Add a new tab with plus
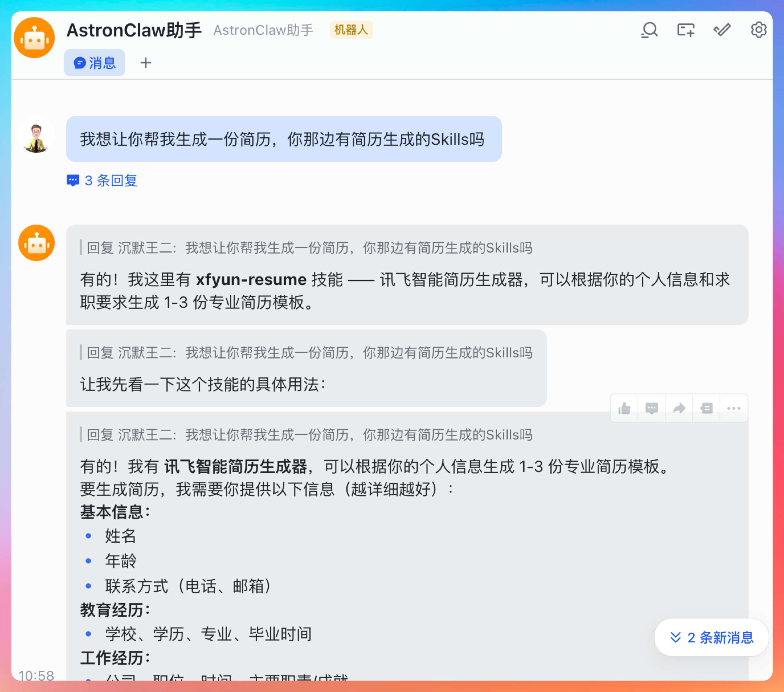The image size is (784, 692). pos(146,63)
